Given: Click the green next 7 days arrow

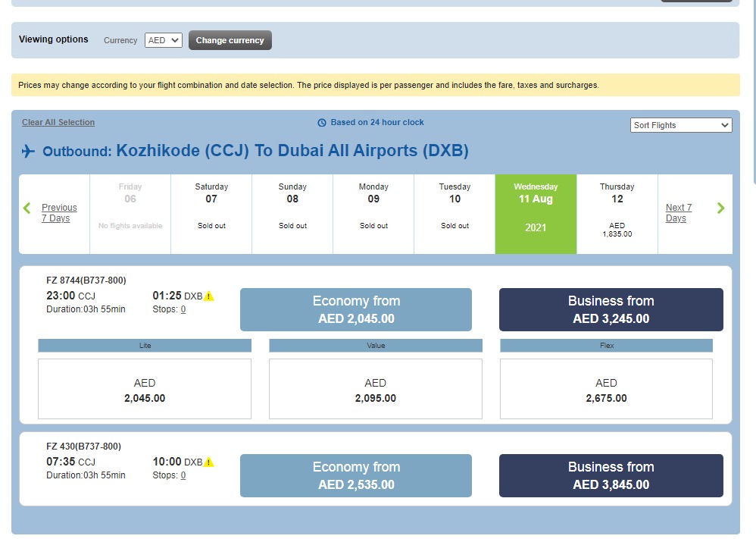Looking at the screenshot, I should click(x=720, y=208).
